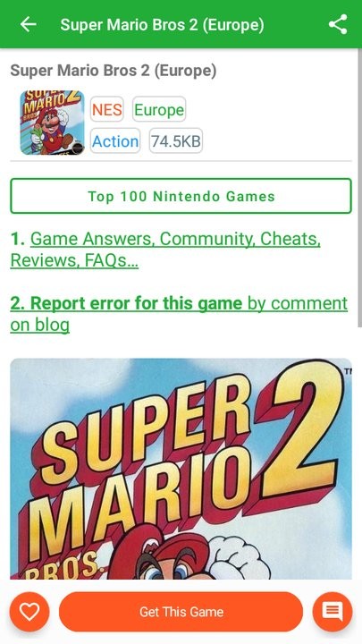Viewport: 362px width, 644px height.
Task: Tap the green header title text
Action: (162, 25)
